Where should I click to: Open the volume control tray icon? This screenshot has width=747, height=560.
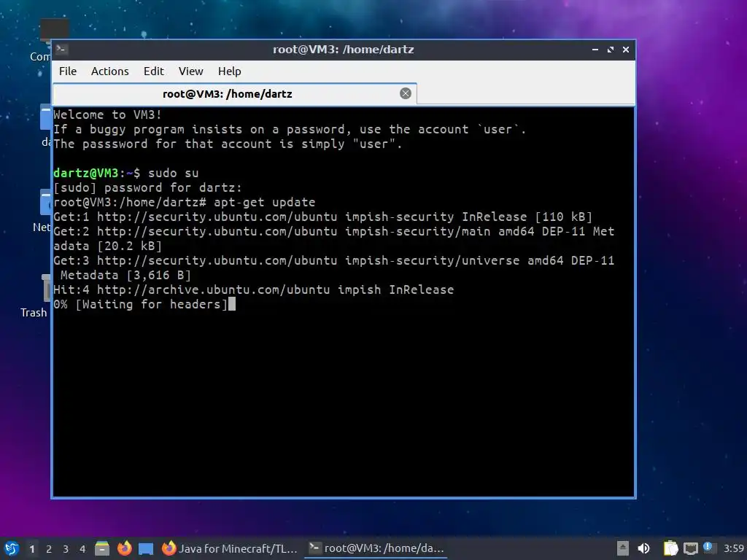[x=643, y=548]
